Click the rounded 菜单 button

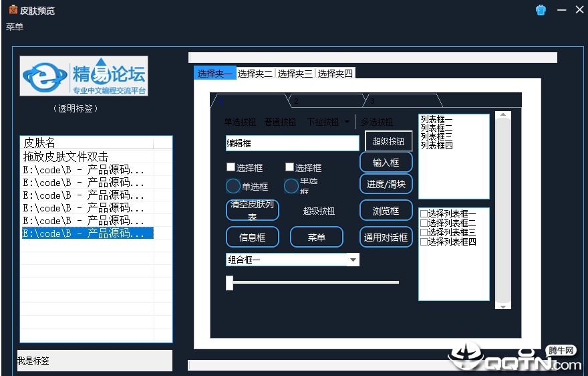(x=317, y=238)
